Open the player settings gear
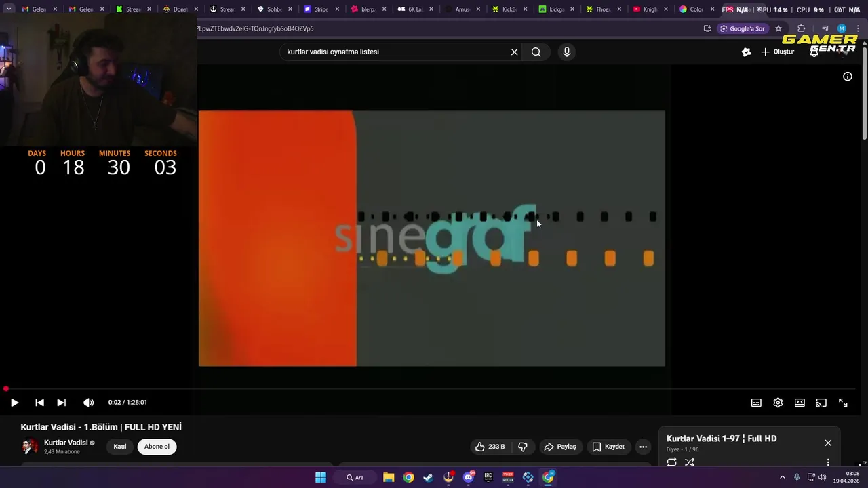This screenshot has width=868, height=488. [778, 403]
